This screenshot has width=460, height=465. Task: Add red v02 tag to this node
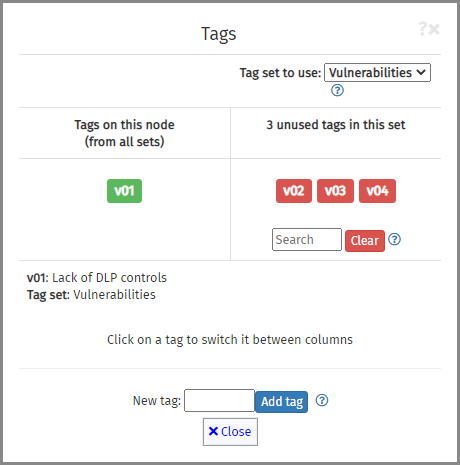(x=294, y=191)
